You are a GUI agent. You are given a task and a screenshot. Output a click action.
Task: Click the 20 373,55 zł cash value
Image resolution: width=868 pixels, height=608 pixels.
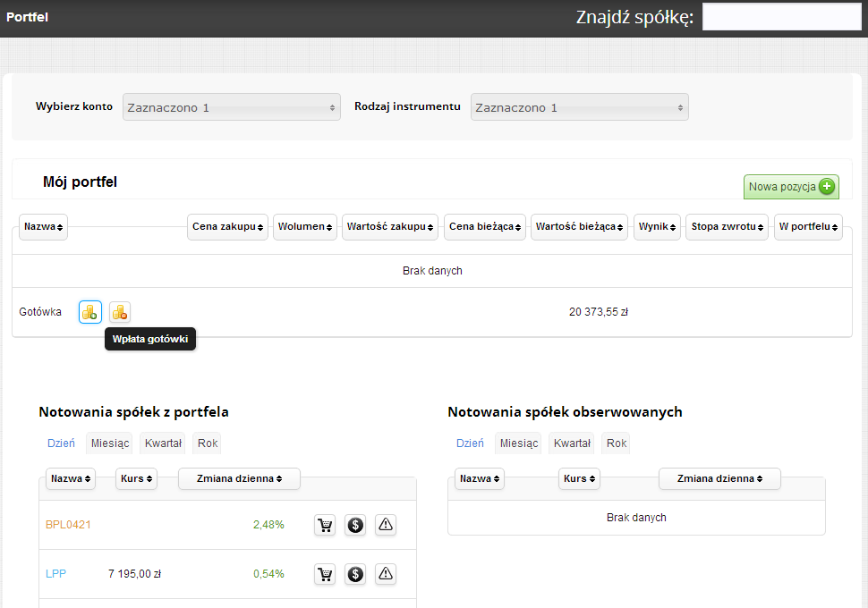(599, 312)
